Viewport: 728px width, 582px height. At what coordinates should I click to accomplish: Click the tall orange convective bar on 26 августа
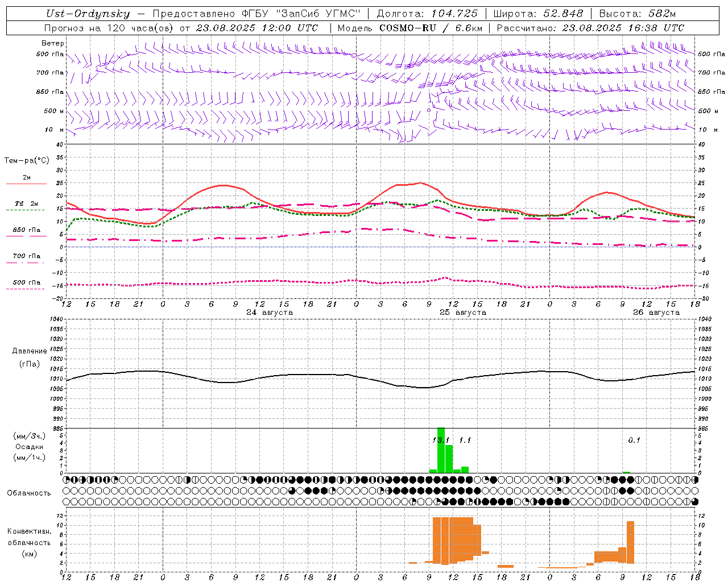[x=630, y=542]
